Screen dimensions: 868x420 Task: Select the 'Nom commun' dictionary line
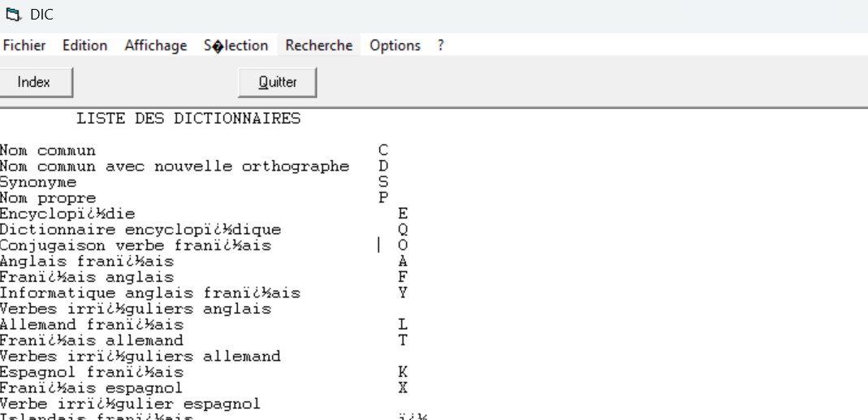[x=48, y=150]
